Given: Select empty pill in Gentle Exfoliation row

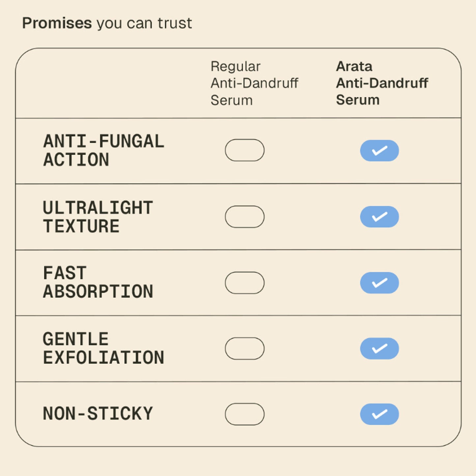Looking at the screenshot, I should pos(245,349).
